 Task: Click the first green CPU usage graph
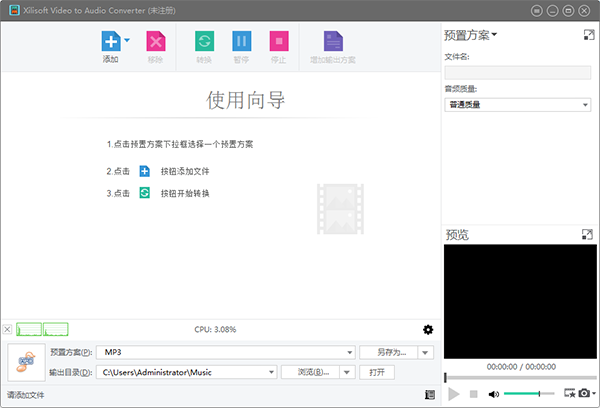click(29, 329)
